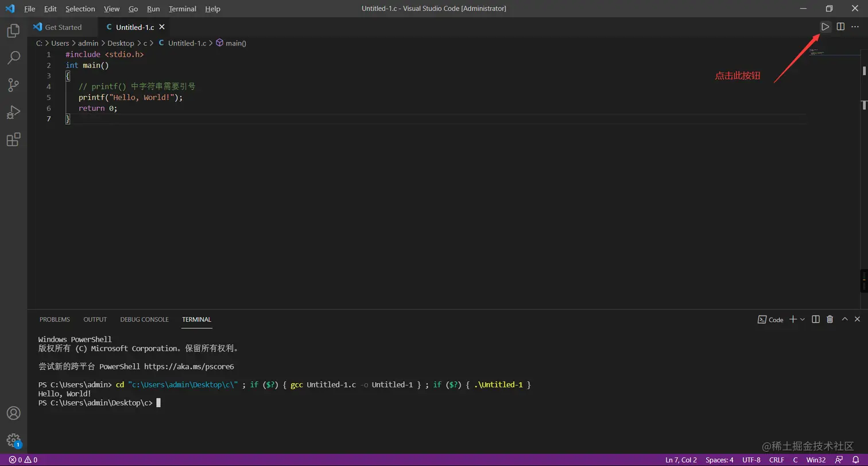Change end of line sequence CRLF

coord(776,460)
